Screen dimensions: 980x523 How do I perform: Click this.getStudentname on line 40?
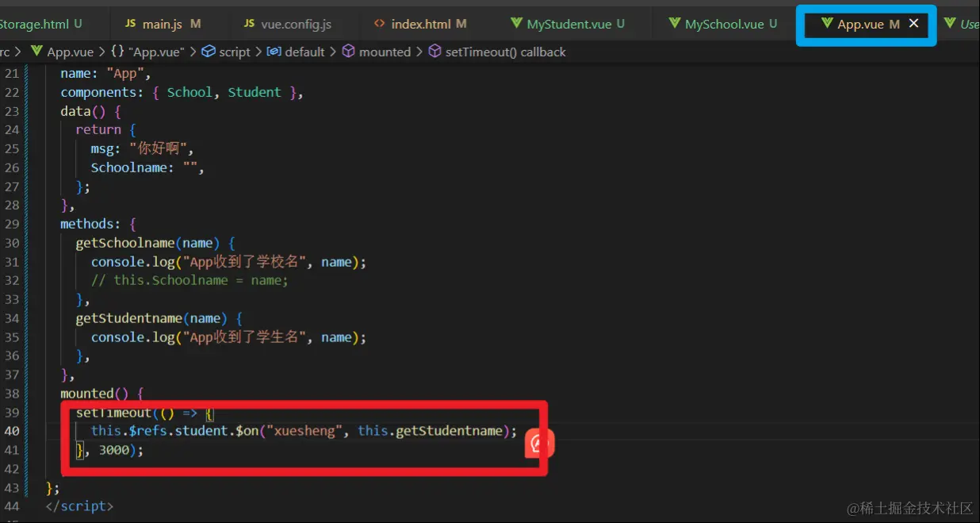point(430,431)
